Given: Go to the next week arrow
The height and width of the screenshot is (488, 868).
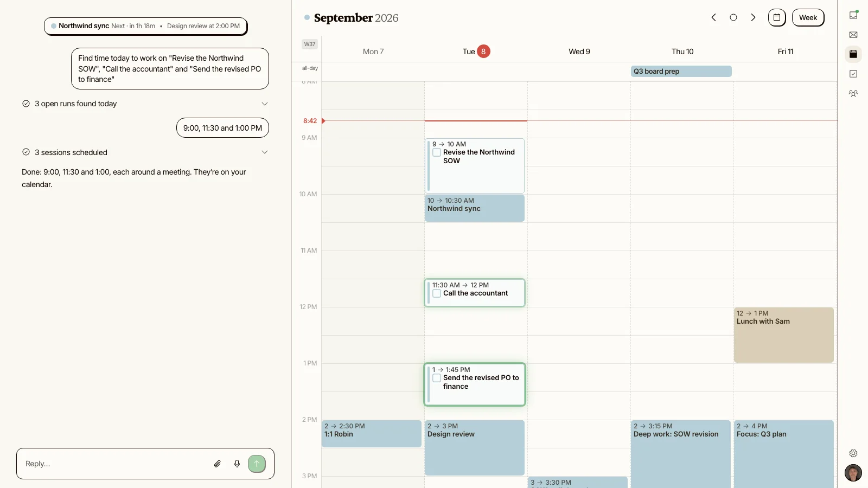Looking at the screenshot, I should click(x=753, y=17).
